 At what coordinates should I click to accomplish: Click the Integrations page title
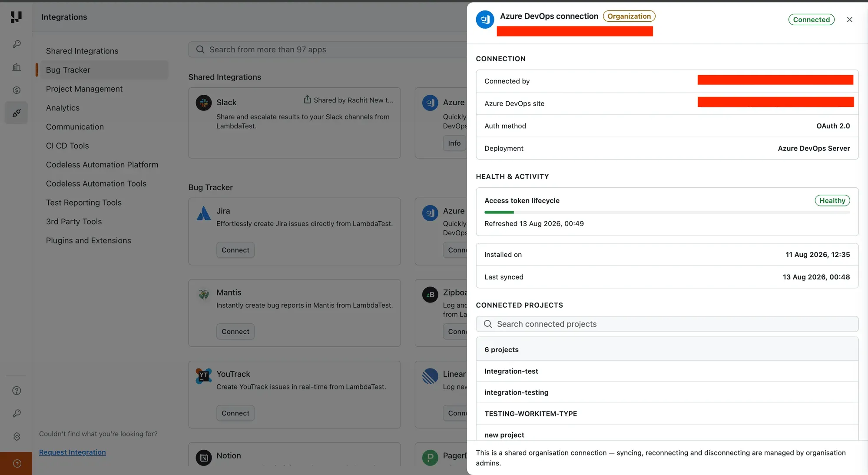[64, 17]
